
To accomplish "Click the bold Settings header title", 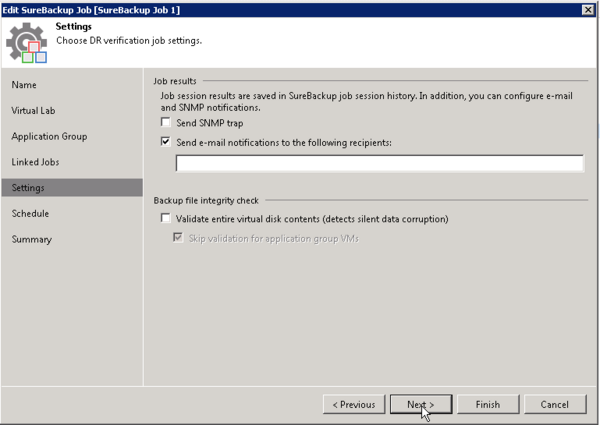I will coord(74,27).
